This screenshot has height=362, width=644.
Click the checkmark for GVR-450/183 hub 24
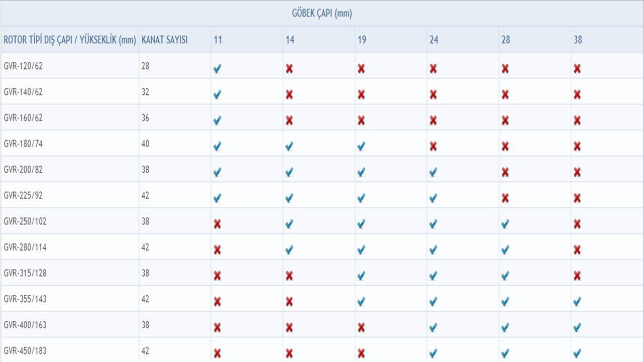(434, 353)
